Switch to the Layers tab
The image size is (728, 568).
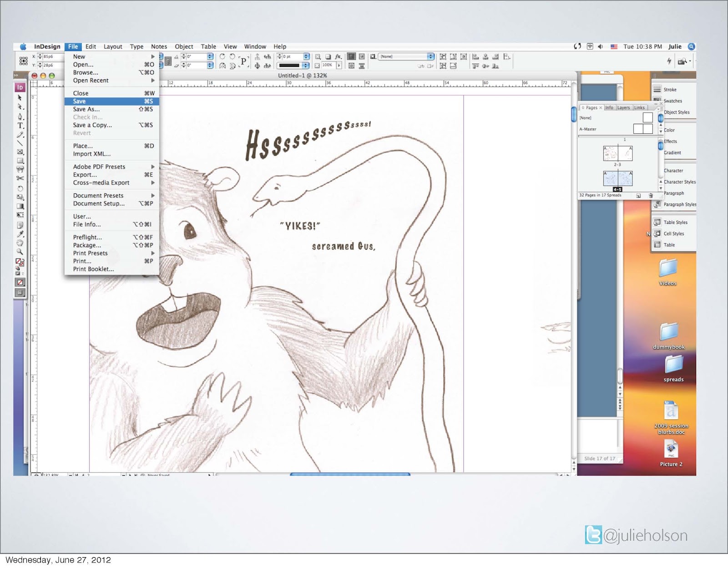(x=623, y=108)
